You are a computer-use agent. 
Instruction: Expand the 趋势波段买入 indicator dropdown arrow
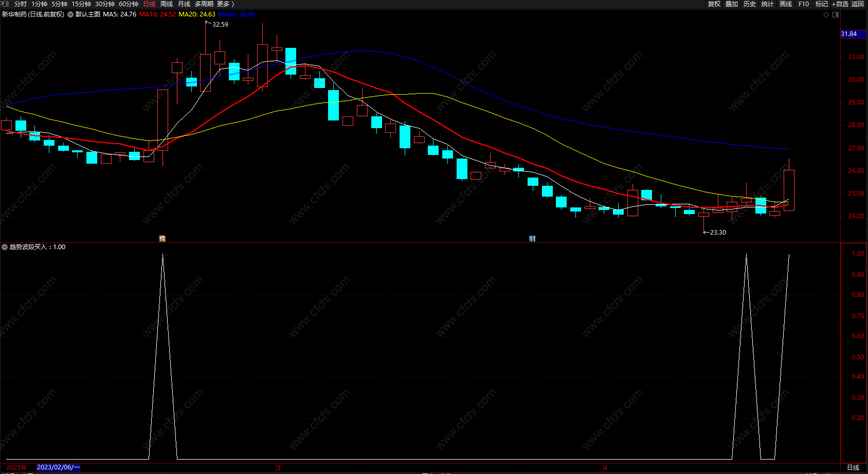(5, 247)
